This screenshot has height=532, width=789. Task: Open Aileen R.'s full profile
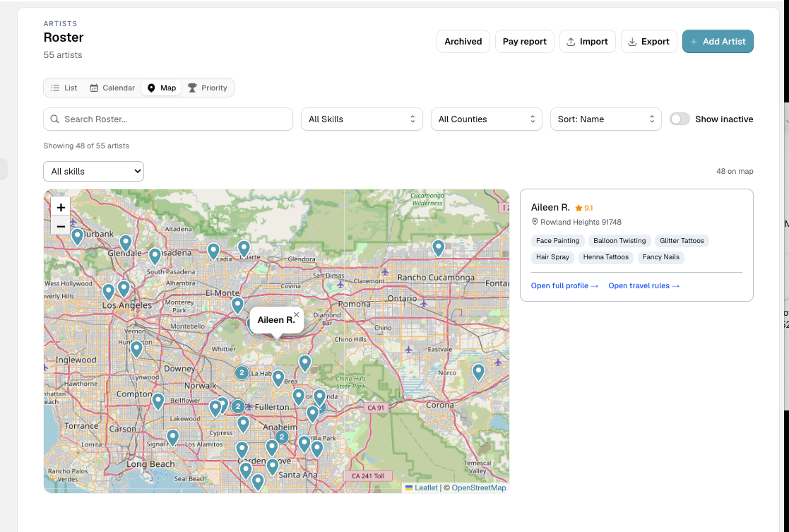tap(564, 285)
